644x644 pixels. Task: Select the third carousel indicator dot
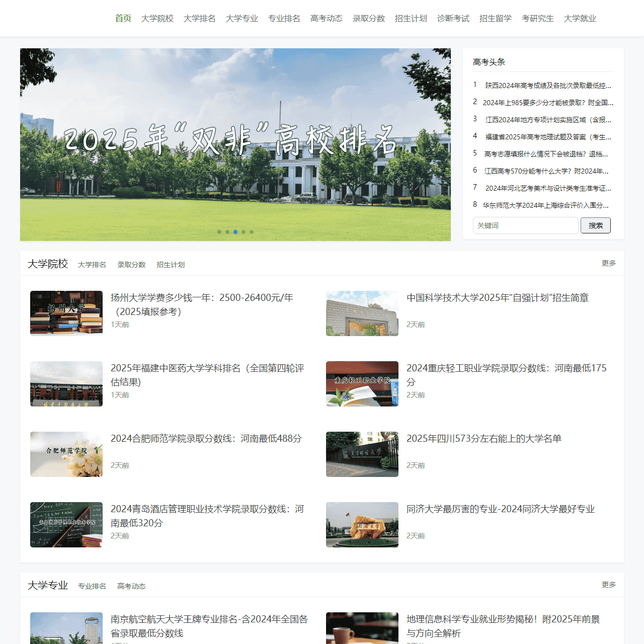tap(235, 232)
